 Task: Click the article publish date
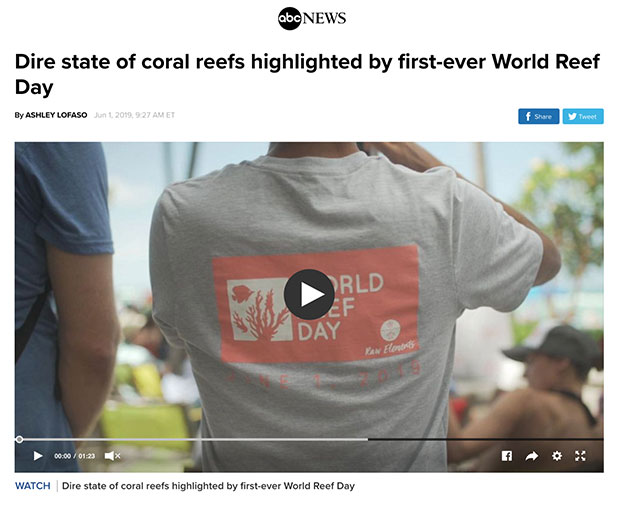pos(134,115)
